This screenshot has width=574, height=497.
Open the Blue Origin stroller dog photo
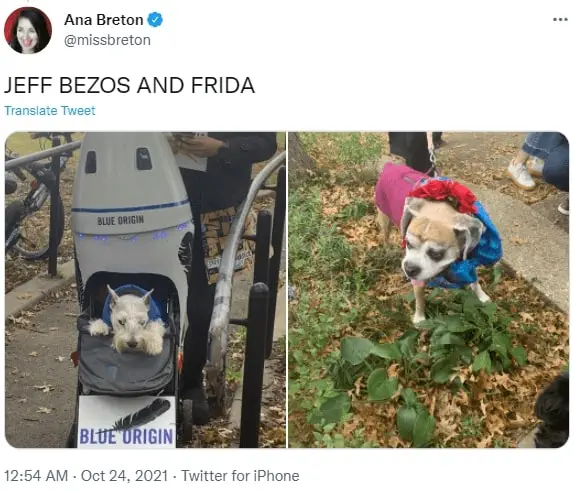[x=145, y=289]
